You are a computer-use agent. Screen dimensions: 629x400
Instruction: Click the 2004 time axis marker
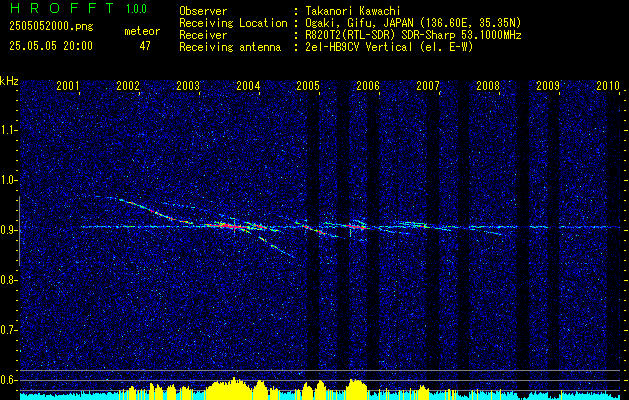click(248, 85)
